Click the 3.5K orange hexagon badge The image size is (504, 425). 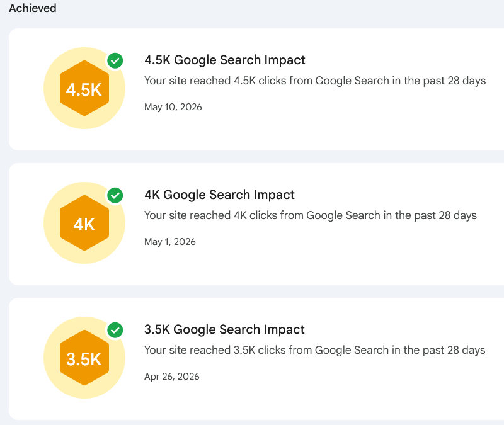[84, 358]
